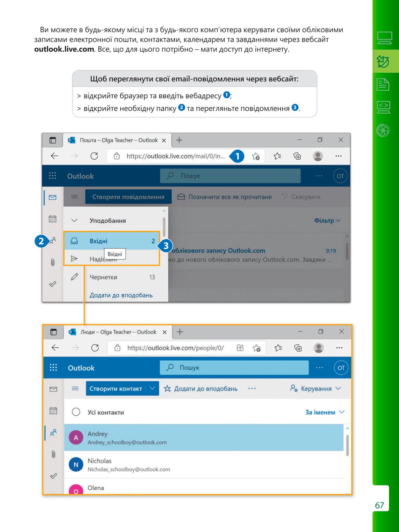The width and height of the screenshot is (399, 532).
Task: Switch to Пошта – Olga Teacher tab
Action: coord(117,140)
